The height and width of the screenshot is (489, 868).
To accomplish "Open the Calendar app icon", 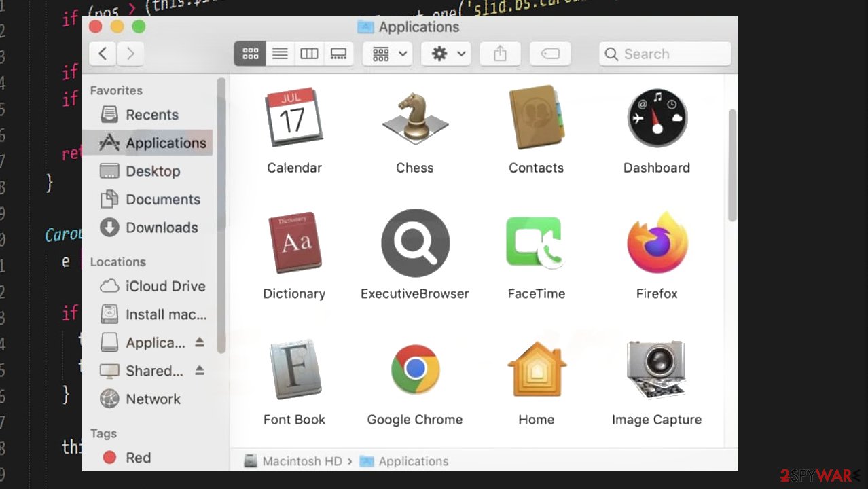I will pos(294,117).
